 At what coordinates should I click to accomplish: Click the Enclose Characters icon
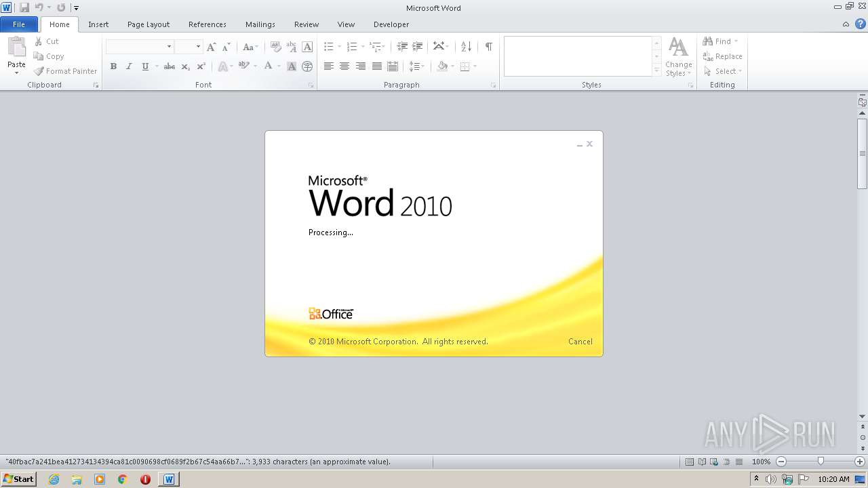[x=307, y=66]
